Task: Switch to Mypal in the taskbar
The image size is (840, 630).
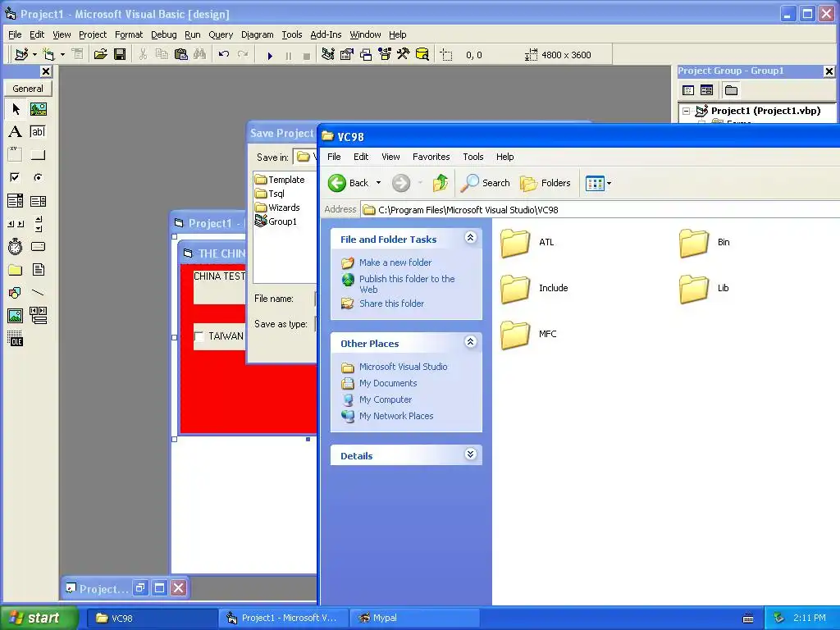Action: [414, 619]
